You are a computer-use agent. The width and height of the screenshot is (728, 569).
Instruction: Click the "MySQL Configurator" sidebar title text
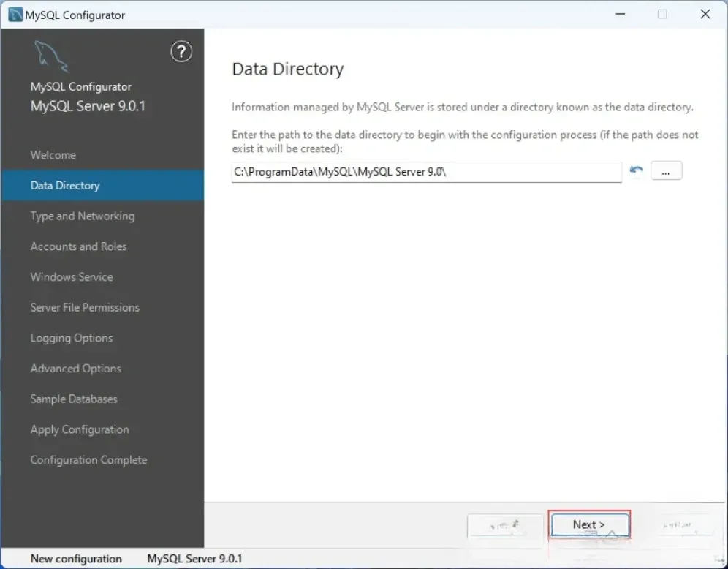(x=81, y=87)
